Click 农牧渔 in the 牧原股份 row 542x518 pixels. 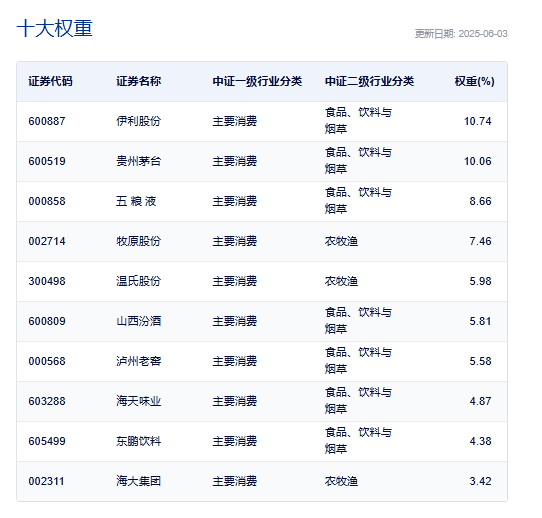341,241
